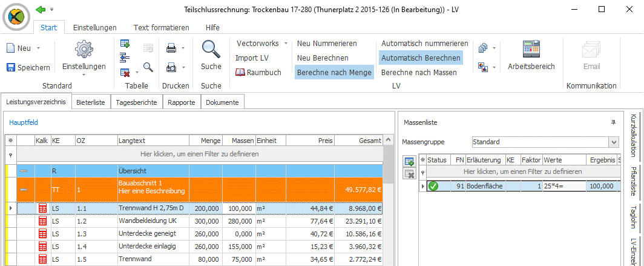Open the Kurzkalkulation side tab
644x266 pixels.
[x=633, y=136]
